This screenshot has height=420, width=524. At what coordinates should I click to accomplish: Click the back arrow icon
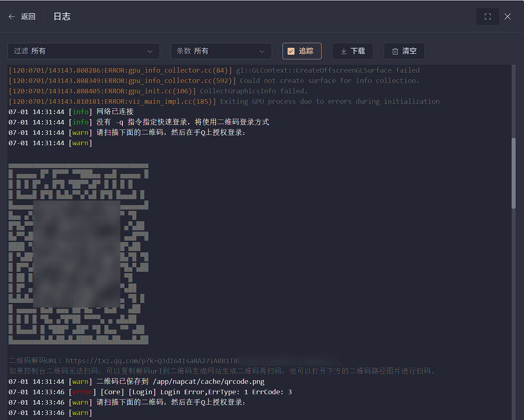[12, 17]
